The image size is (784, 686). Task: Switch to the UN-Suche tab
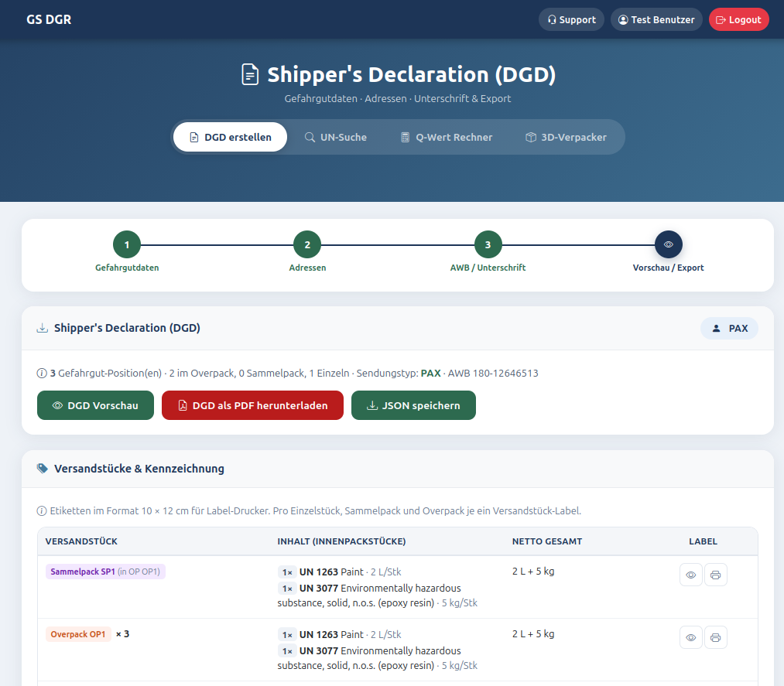(x=336, y=137)
